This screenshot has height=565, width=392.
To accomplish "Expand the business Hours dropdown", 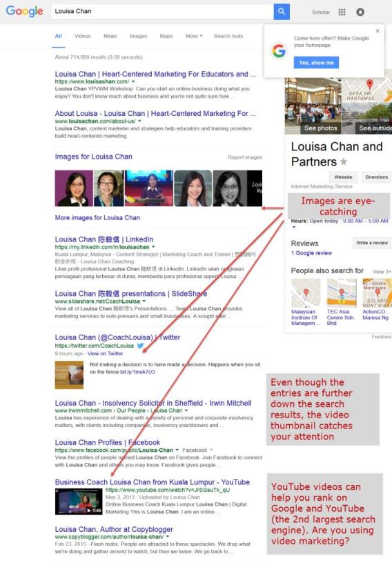I will tap(293, 228).
